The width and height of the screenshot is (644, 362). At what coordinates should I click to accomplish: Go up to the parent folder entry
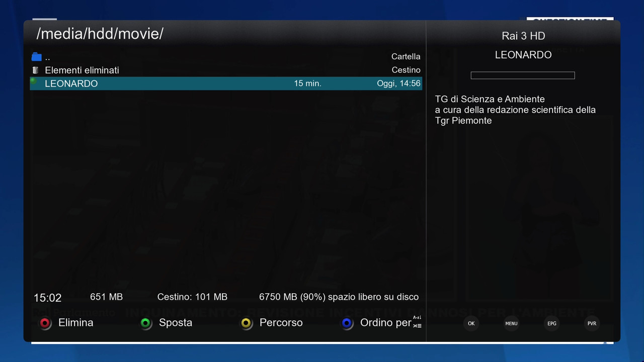point(226,57)
